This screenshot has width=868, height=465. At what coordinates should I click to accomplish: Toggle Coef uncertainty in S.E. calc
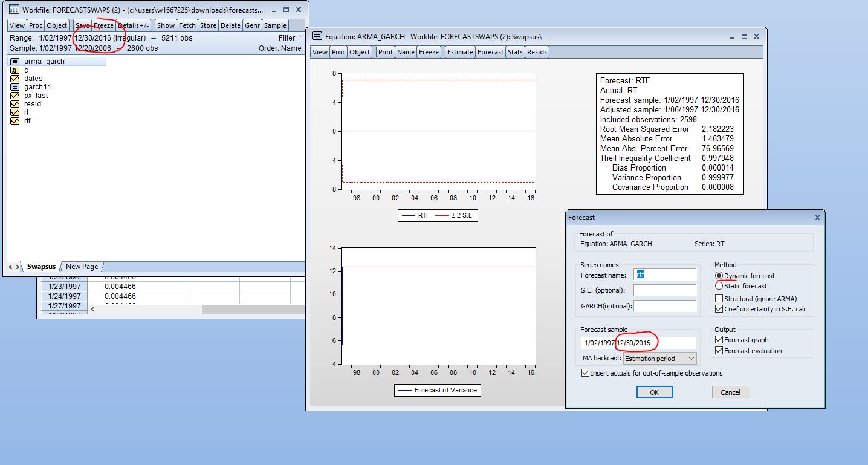point(719,309)
